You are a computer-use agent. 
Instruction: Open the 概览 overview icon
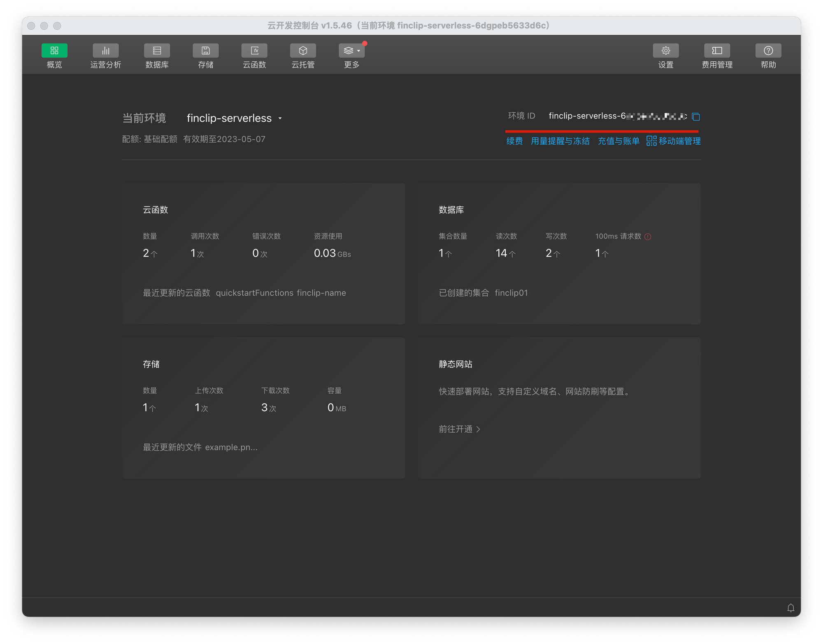coord(54,51)
